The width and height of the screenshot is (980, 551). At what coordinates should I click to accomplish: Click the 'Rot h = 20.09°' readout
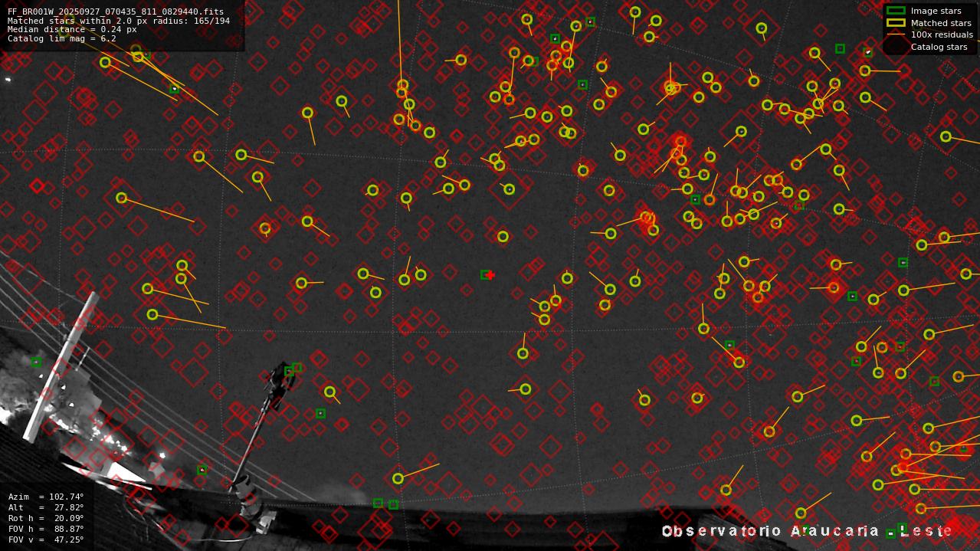click(46, 518)
